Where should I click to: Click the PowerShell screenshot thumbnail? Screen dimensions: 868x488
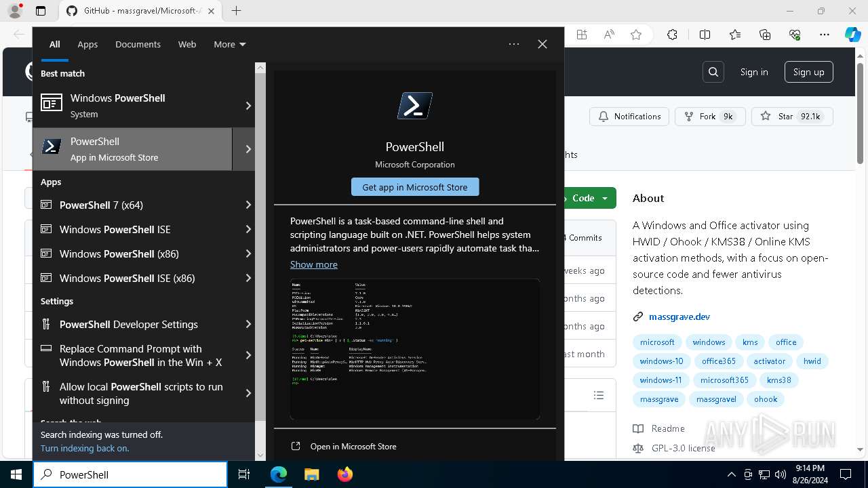[x=415, y=349]
